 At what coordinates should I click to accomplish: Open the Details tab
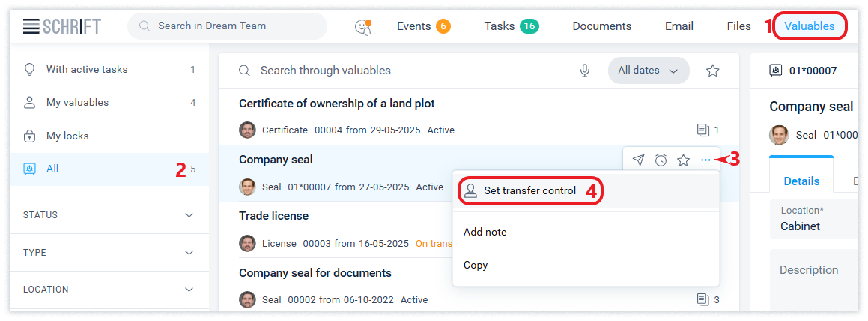(x=801, y=181)
